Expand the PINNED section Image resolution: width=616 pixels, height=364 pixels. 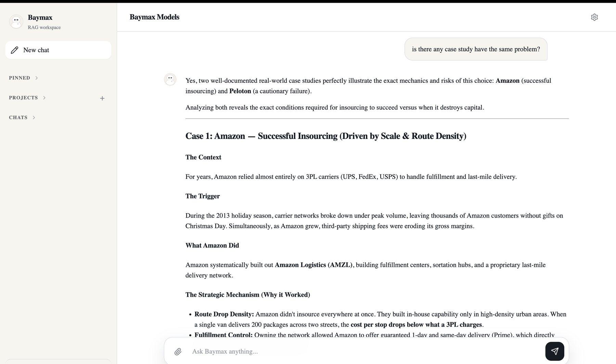(x=23, y=78)
